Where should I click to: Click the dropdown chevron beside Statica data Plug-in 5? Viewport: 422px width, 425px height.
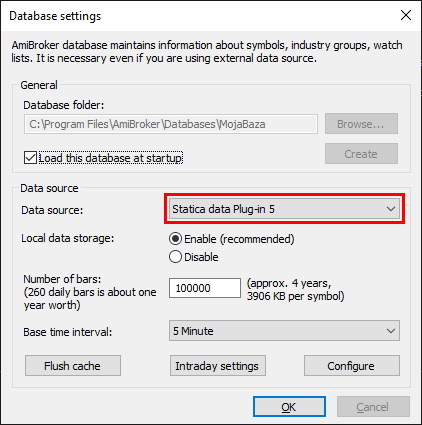(391, 209)
